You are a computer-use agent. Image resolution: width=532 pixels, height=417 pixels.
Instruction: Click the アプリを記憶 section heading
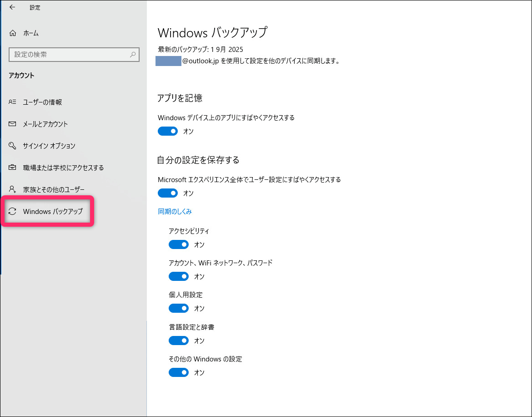(180, 98)
